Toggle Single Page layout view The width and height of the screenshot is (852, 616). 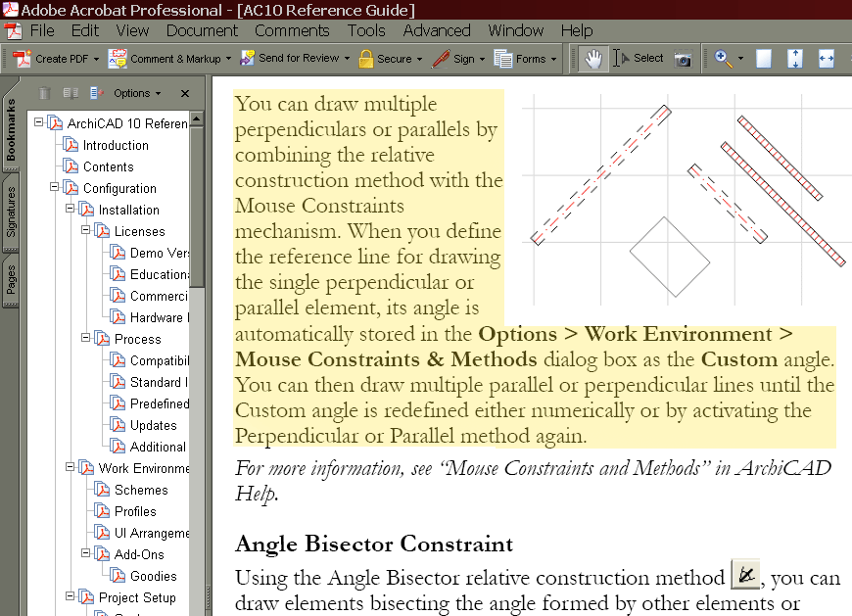[763, 59]
